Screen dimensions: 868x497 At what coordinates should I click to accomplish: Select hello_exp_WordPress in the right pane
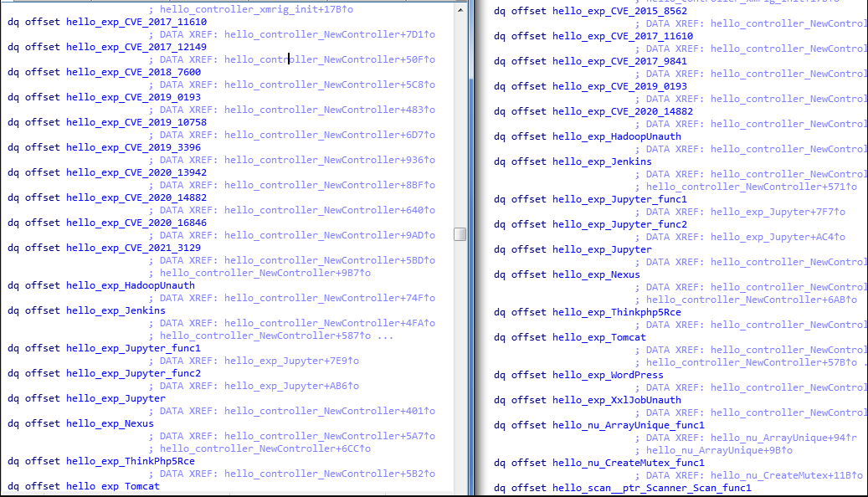click(x=609, y=375)
